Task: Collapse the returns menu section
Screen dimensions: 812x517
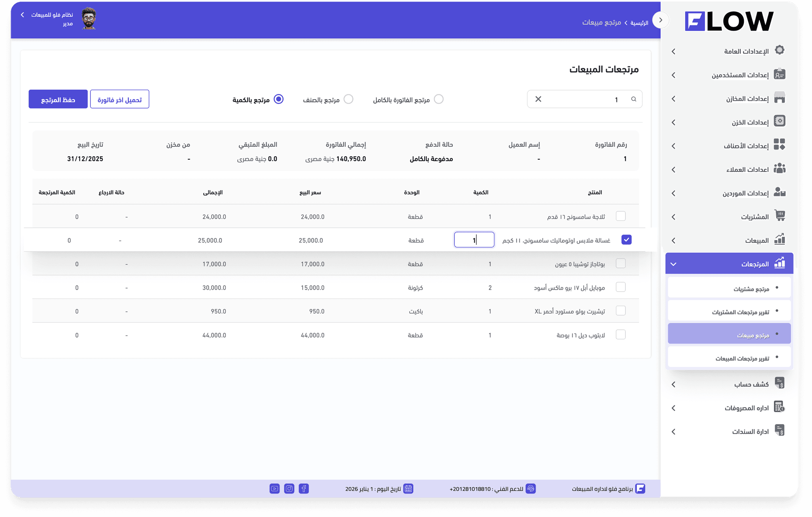Action: click(674, 264)
